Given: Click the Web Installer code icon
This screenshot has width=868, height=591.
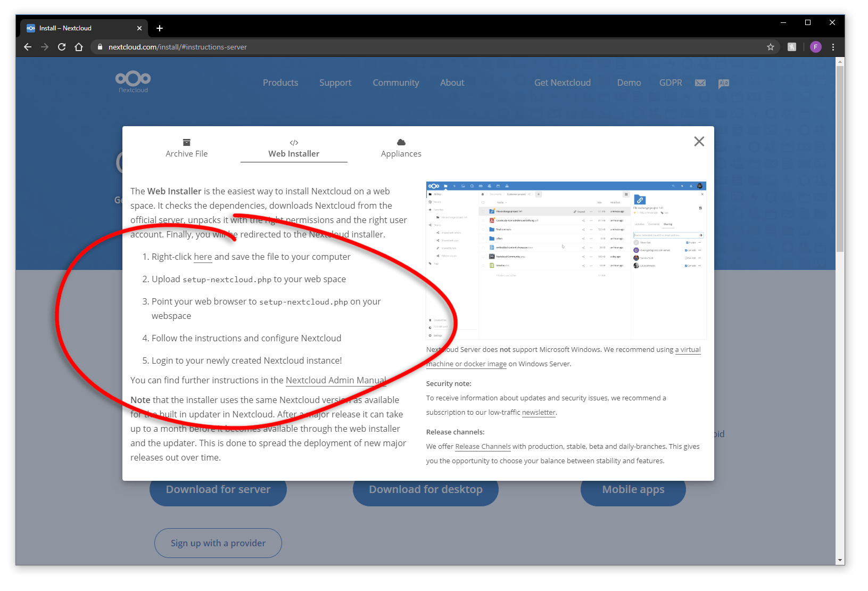Looking at the screenshot, I should [x=294, y=143].
